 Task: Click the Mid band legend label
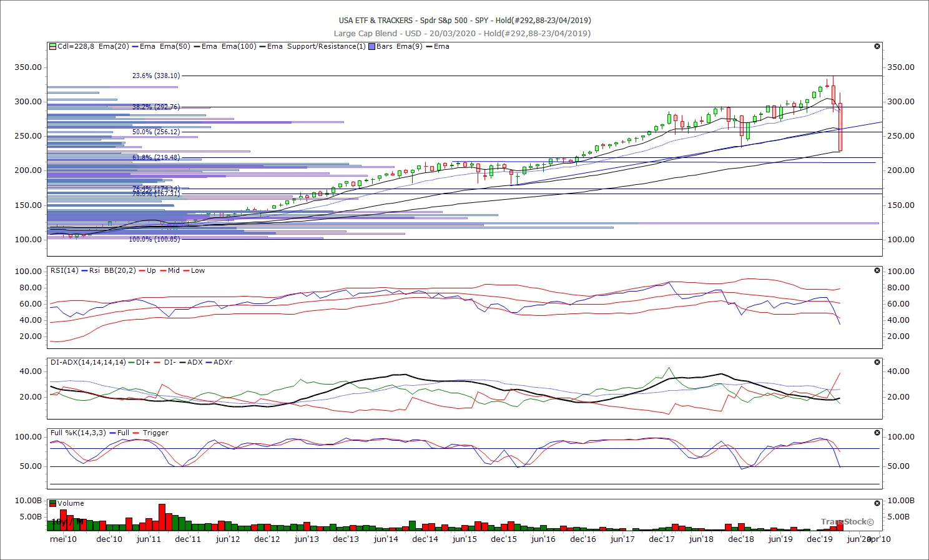tap(174, 270)
